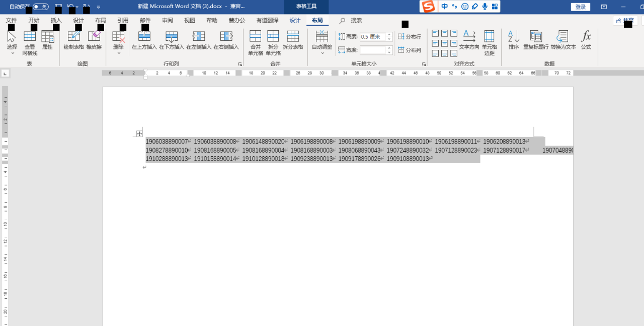The height and width of the screenshot is (326, 644).
Task: Click 分布列 distribute columns
Action: point(410,50)
